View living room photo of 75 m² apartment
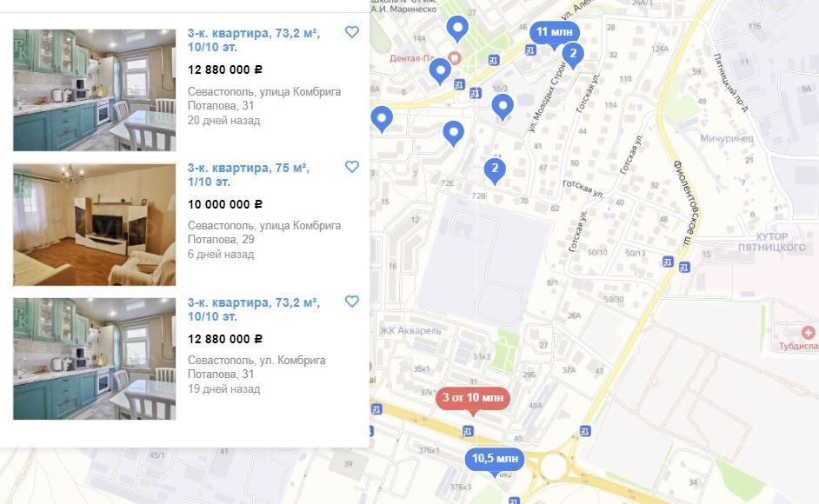The height and width of the screenshot is (504, 819). coord(95,224)
